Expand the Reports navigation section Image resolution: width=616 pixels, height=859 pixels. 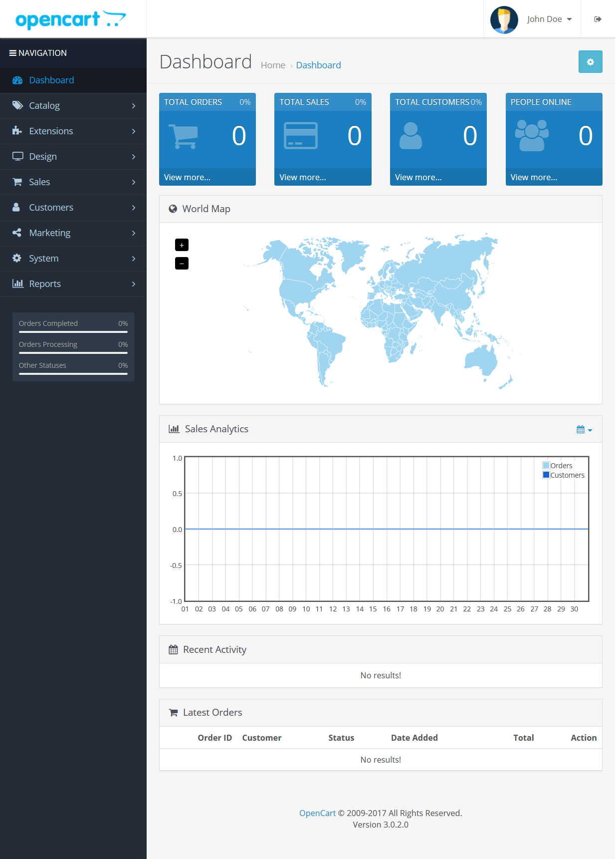point(73,284)
